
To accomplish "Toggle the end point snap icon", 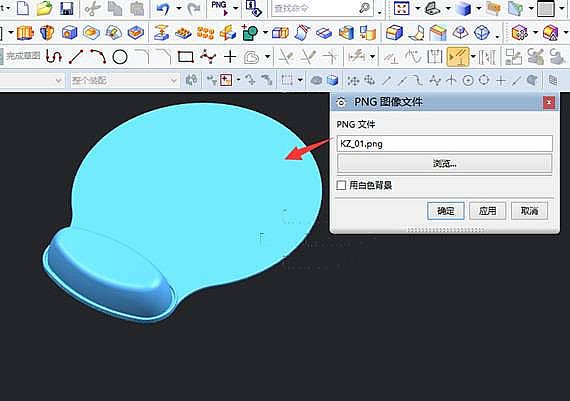I will point(387,80).
